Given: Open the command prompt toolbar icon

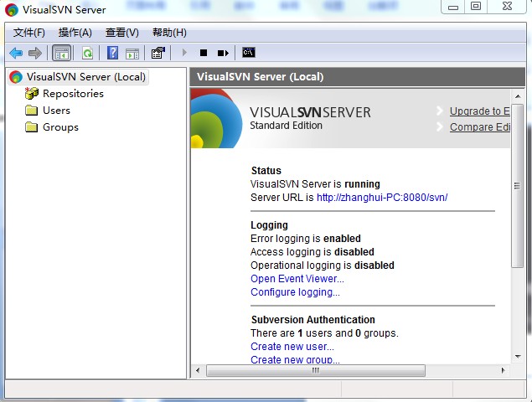Looking at the screenshot, I should (x=249, y=53).
